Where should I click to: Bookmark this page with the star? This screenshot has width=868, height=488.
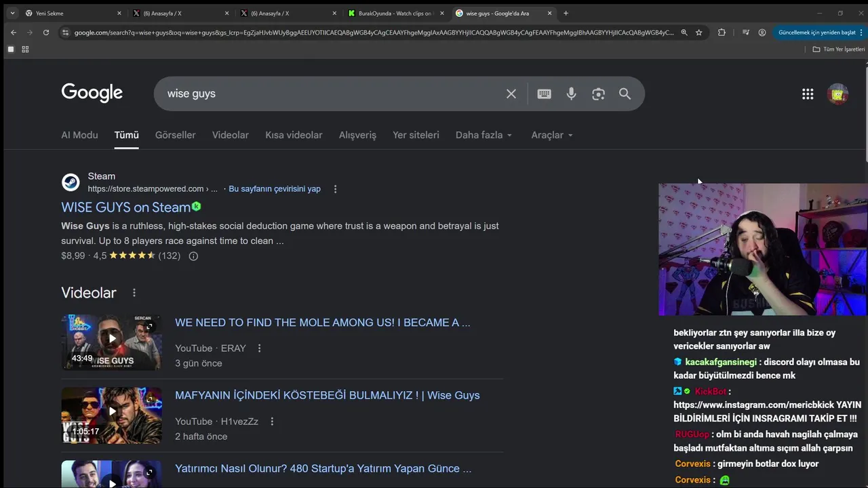coord(698,32)
